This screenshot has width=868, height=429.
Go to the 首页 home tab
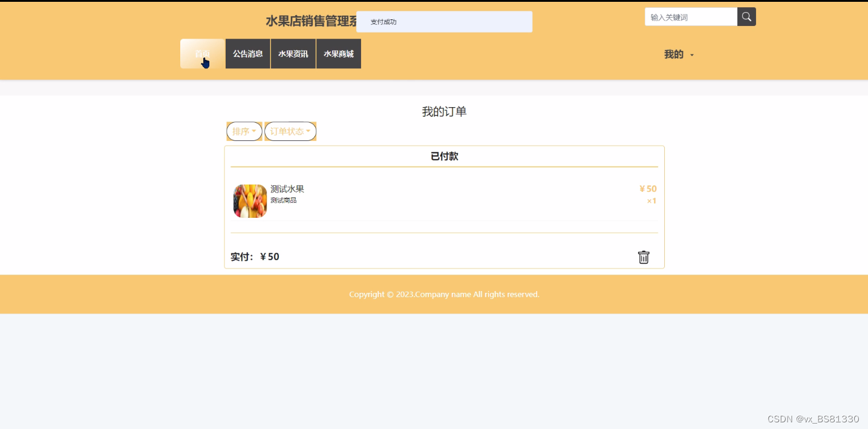(203, 54)
